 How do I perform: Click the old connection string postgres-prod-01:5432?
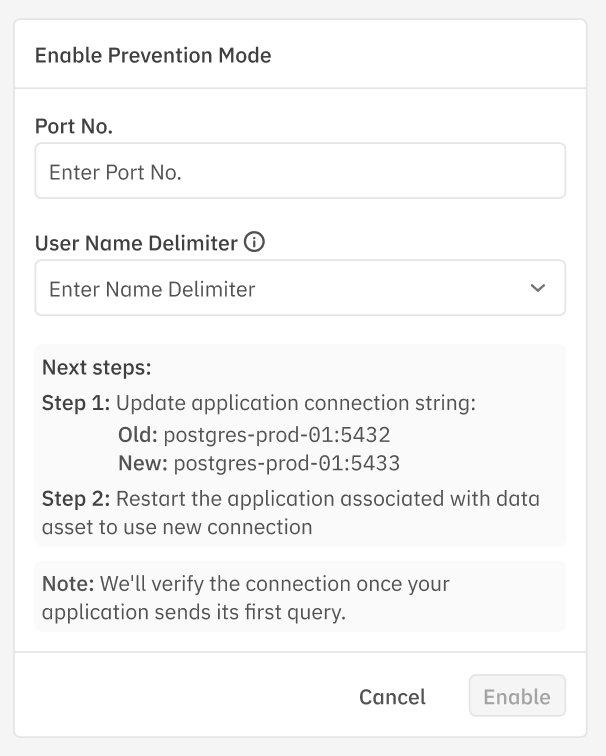(x=276, y=435)
